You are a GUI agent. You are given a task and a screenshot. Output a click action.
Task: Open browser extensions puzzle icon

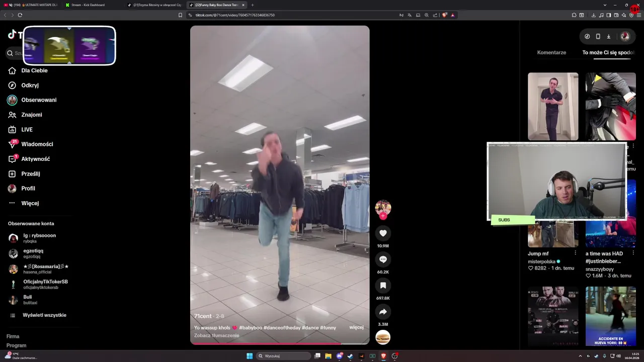click(x=574, y=15)
